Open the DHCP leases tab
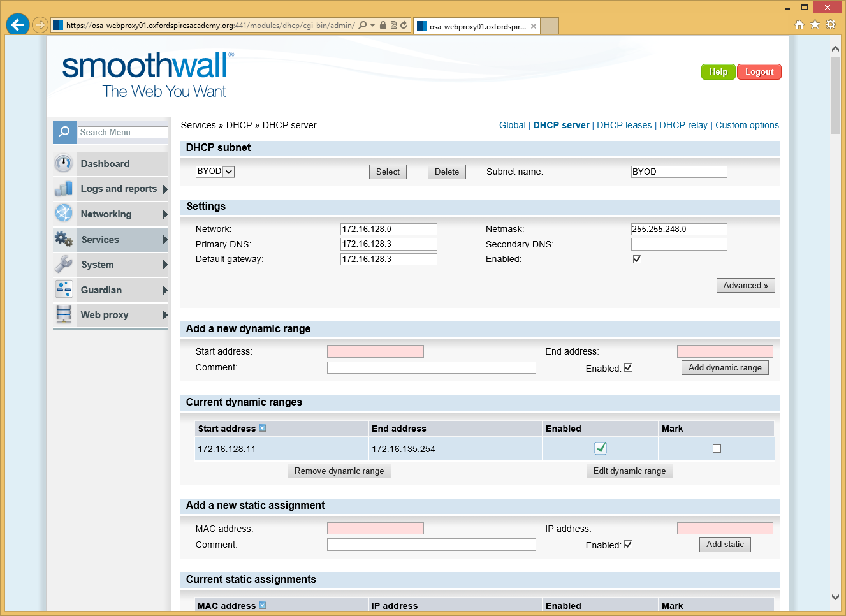This screenshot has height=616, width=846. click(x=624, y=125)
